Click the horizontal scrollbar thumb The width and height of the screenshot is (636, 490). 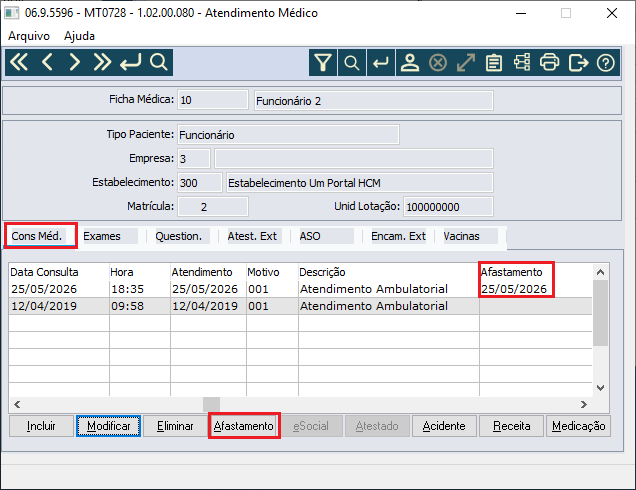pos(211,404)
